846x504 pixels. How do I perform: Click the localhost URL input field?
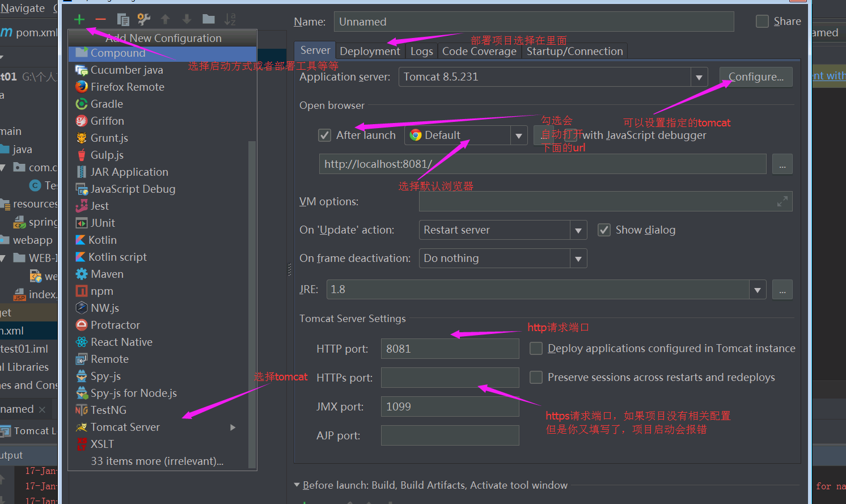[543, 164]
